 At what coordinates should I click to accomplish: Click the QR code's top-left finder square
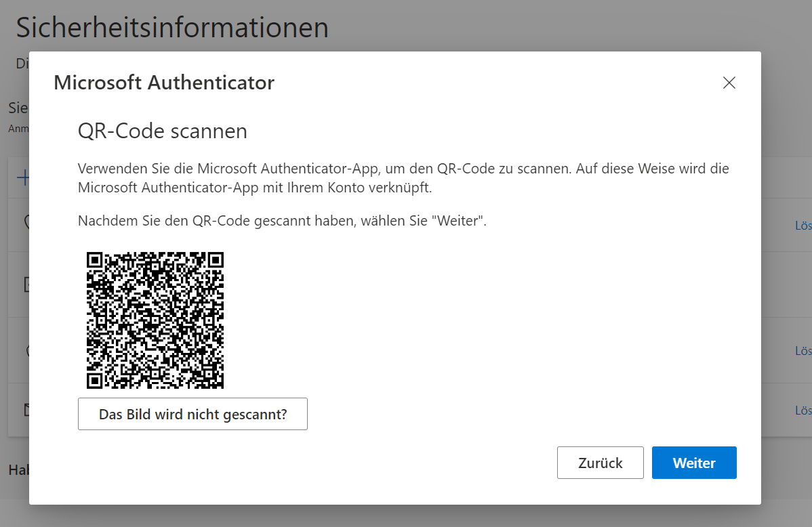[x=95, y=260]
